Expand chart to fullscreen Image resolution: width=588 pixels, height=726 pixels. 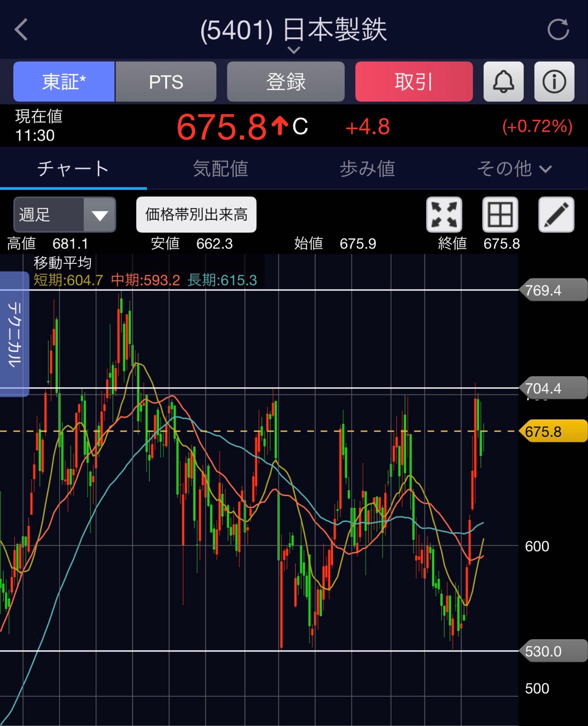(x=444, y=215)
